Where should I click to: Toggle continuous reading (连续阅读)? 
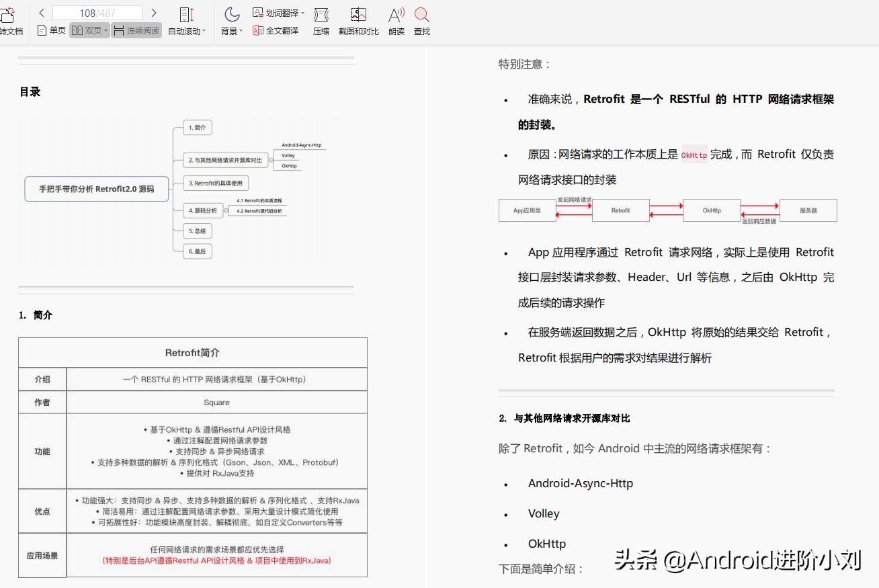coord(136,31)
